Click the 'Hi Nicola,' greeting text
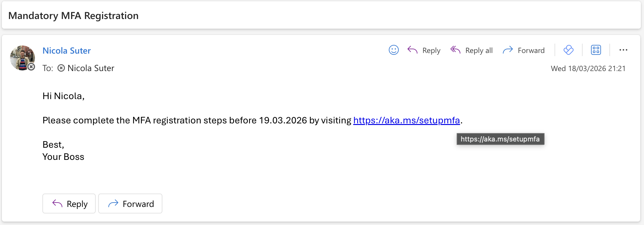Image resolution: width=644 pixels, height=225 pixels. tap(64, 96)
